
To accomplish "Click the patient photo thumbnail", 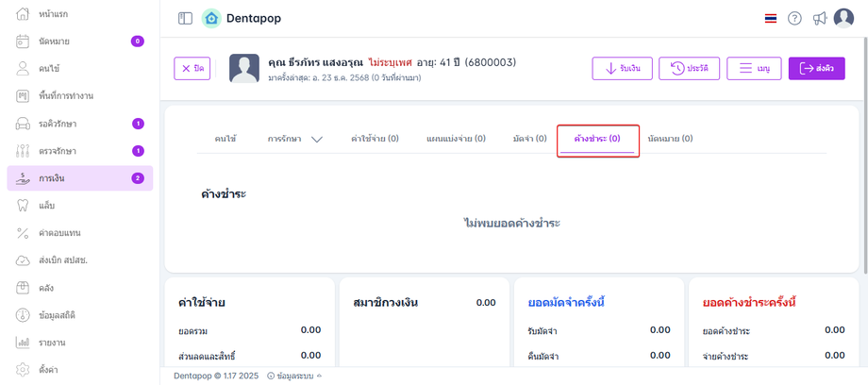I will click(x=244, y=69).
